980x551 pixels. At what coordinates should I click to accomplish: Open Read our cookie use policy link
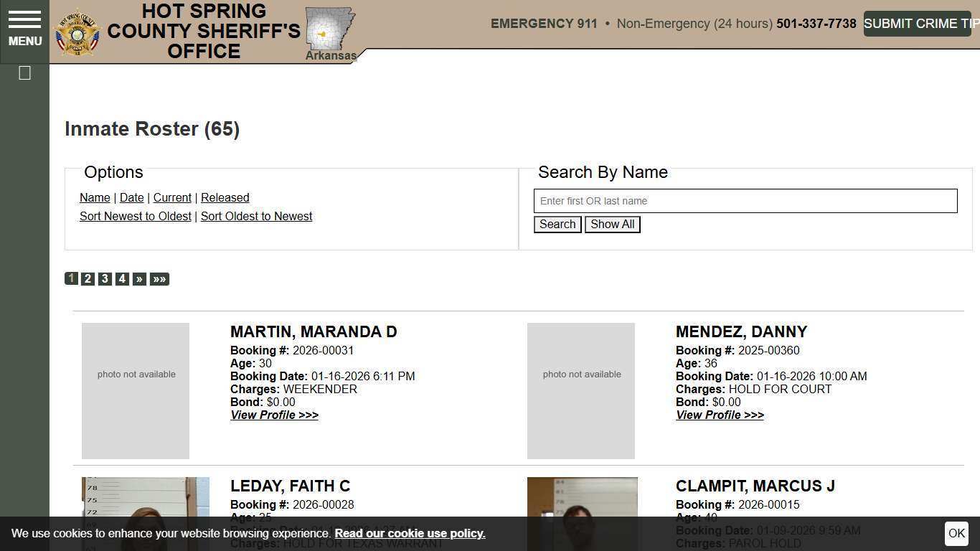(x=410, y=533)
